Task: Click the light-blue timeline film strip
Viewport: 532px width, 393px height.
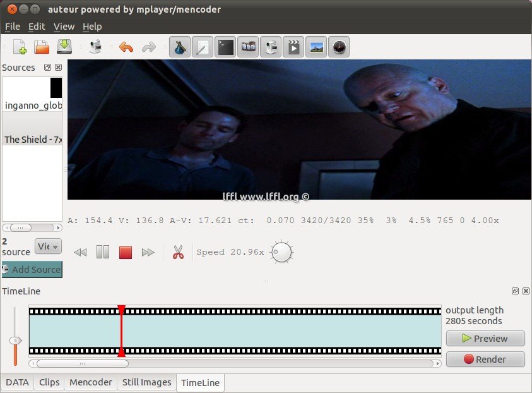Action: coord(235,331)
